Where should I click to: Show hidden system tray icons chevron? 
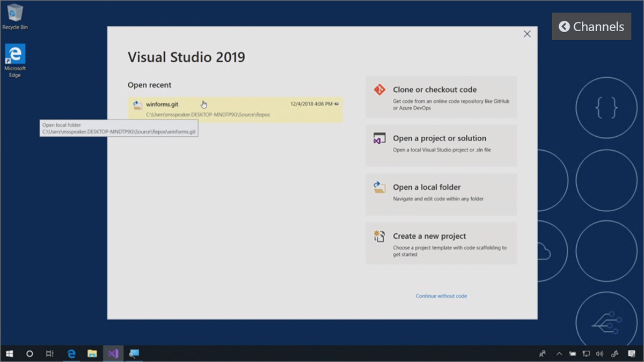pyautogui.click(x=559, y=354)
